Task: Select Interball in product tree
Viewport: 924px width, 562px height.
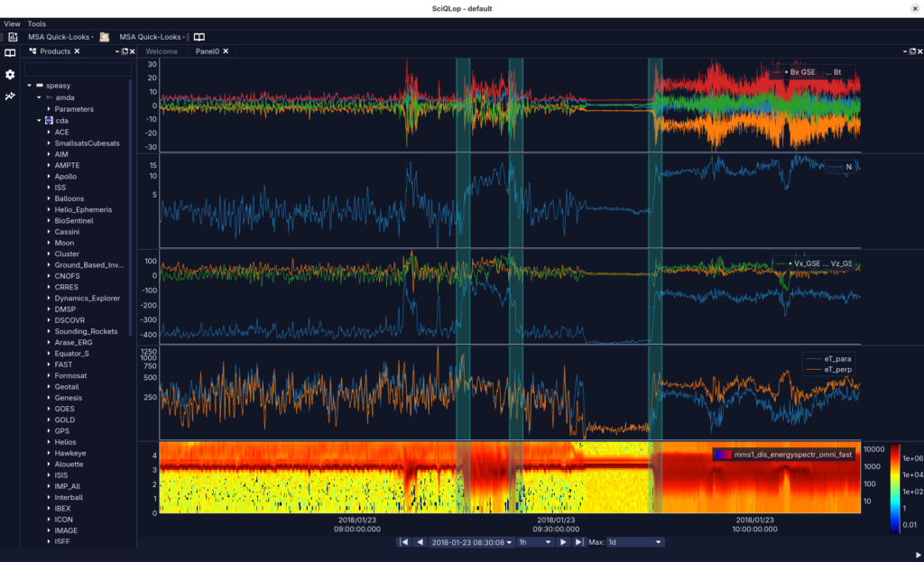Action: [x=69, y=497]
